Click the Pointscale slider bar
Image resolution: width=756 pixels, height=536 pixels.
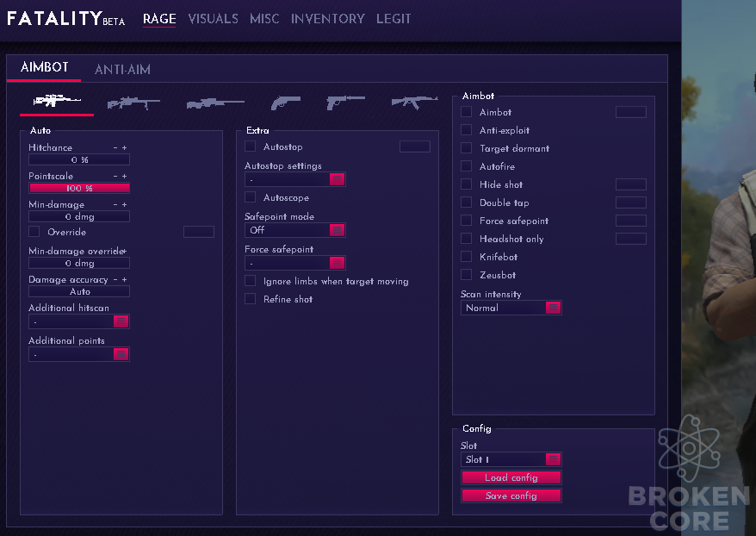79,188
